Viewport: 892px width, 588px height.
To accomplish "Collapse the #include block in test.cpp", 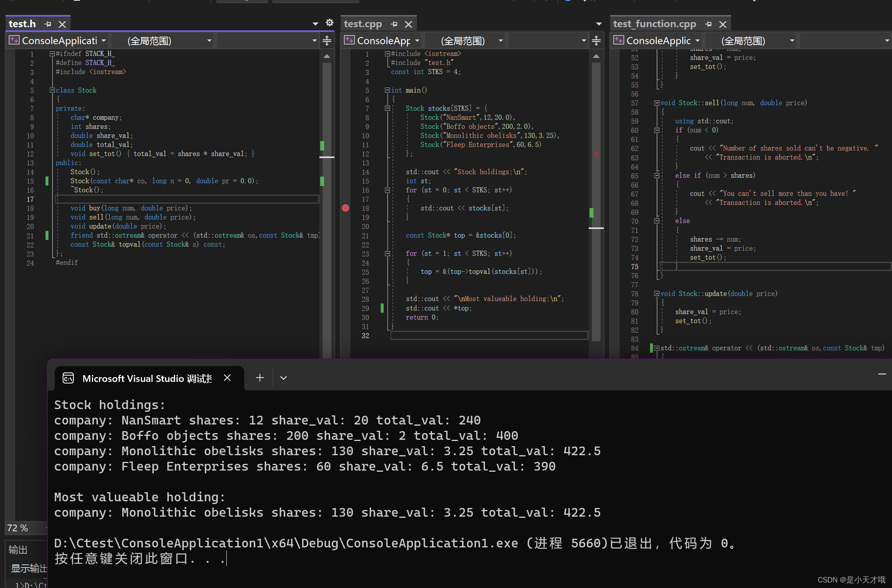I will pyautogui.click(x=387, y=54).
